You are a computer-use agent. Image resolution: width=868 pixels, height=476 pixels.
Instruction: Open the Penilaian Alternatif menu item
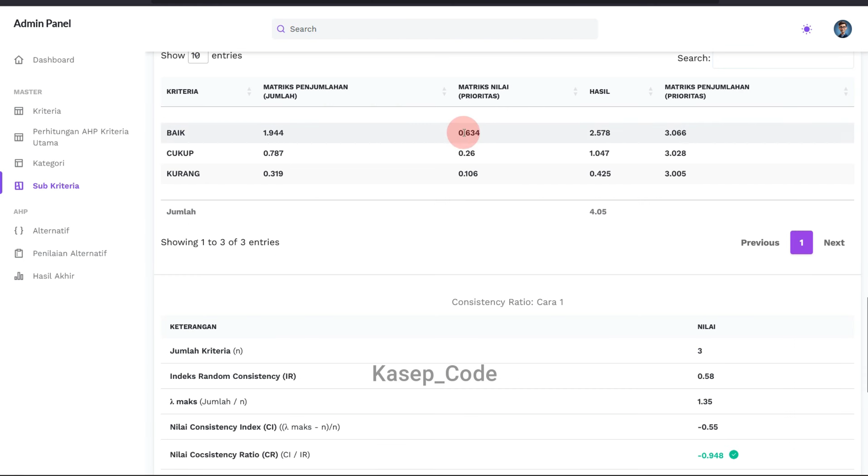(70, 253)
